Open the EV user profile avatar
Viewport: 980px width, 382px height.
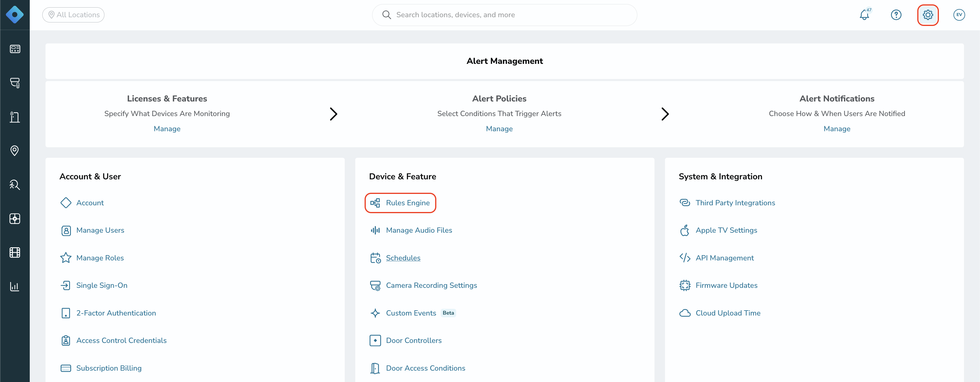click(x=959, y=15)
